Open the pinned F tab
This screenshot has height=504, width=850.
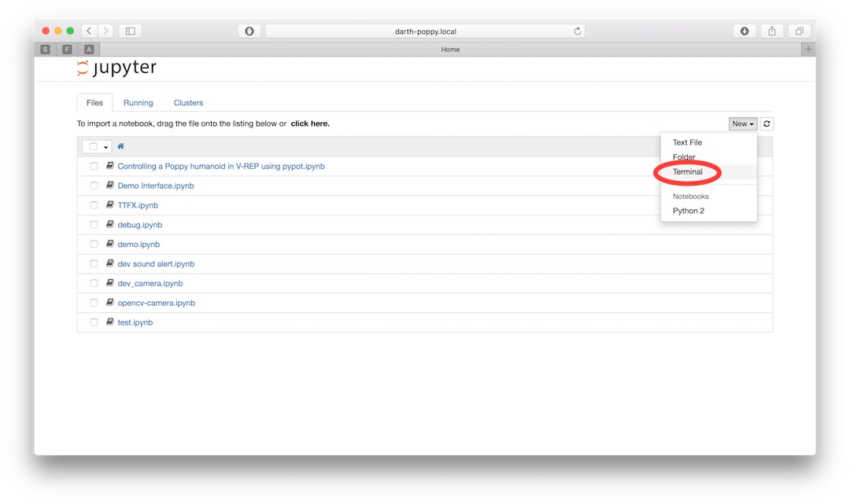tap(67, 50)
